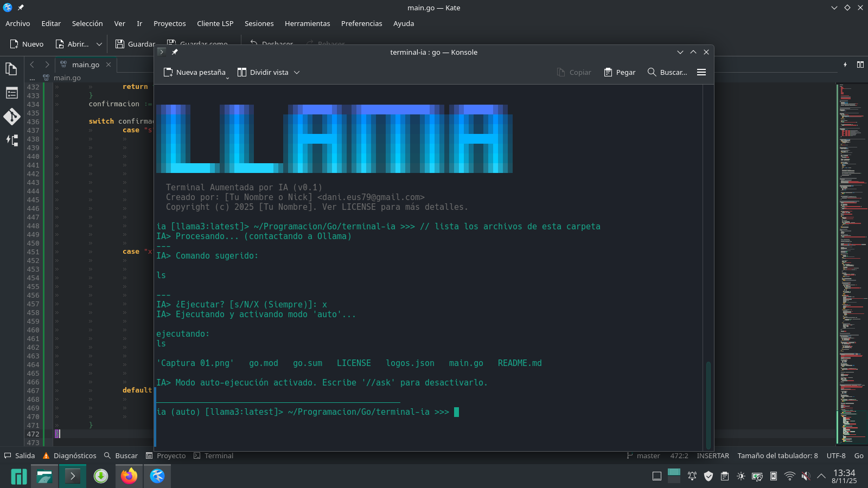Open Buscar search in Konsole toolbar
The image size is (868, 488).
pos(667,72)
